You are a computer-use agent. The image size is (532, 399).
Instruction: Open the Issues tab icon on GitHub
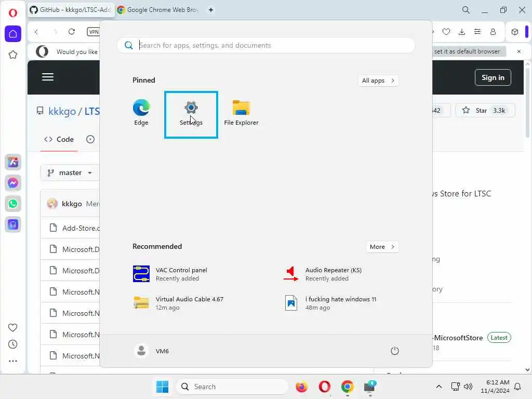click(x=90, y=139)
